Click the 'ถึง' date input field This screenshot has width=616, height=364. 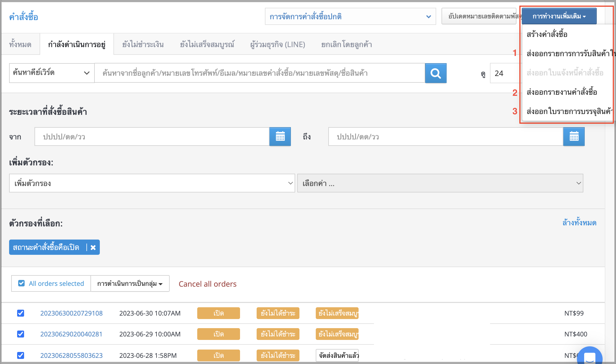click(x=446, y=136)
